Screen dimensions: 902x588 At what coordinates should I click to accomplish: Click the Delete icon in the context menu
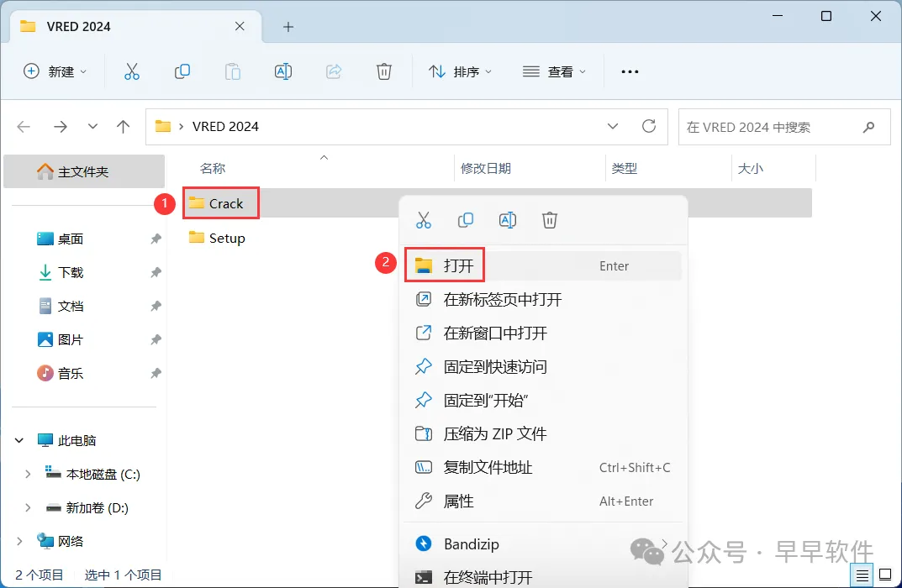click(550, 220)
